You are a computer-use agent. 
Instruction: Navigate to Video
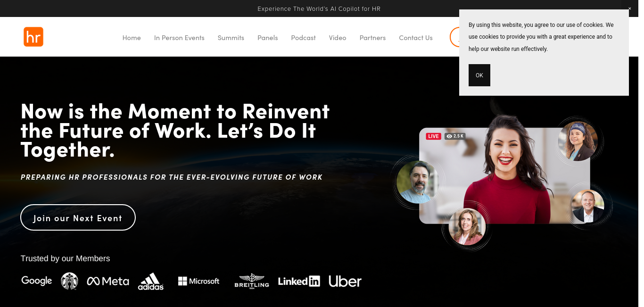pyautogui.click(x=338, y=38)
